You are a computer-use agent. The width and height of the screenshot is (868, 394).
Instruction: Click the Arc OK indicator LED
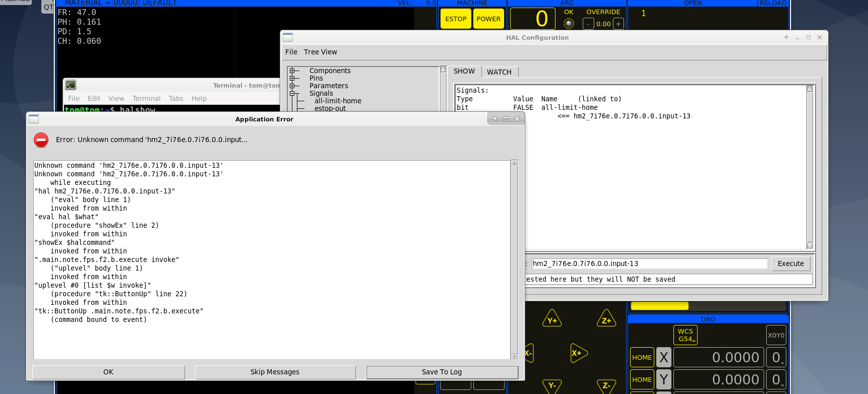pos(569,23)
